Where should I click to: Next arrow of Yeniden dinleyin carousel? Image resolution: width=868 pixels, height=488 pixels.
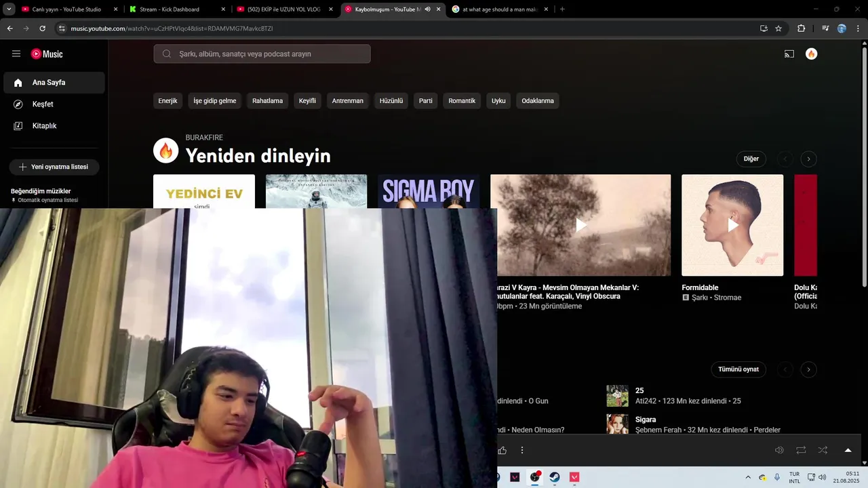(808, 159)
